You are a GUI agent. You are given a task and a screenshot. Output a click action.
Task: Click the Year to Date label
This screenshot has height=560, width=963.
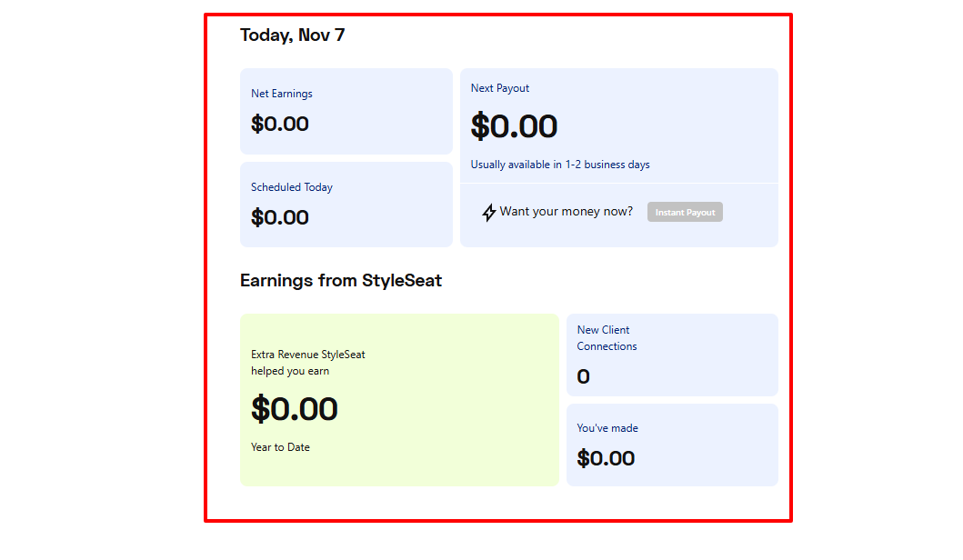(x=280, y=446)
